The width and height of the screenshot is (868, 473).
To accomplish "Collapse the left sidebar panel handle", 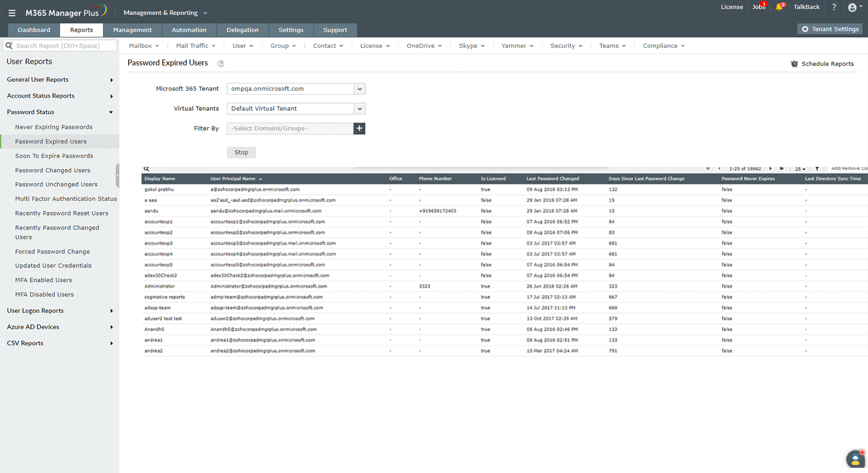I will [118, 175].
